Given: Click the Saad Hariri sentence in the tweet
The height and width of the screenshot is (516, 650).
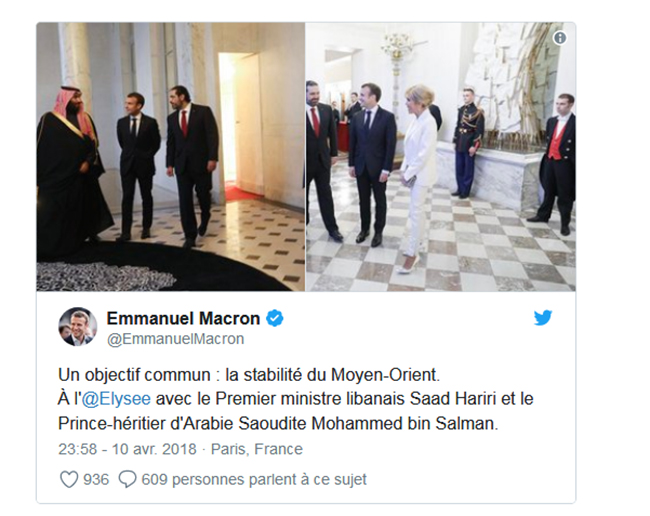Looking at the screenshot, I should (x=296, y=399).
